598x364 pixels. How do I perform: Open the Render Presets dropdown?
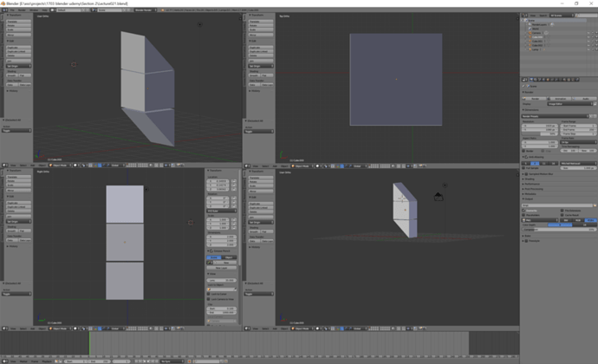pos(556,116)
